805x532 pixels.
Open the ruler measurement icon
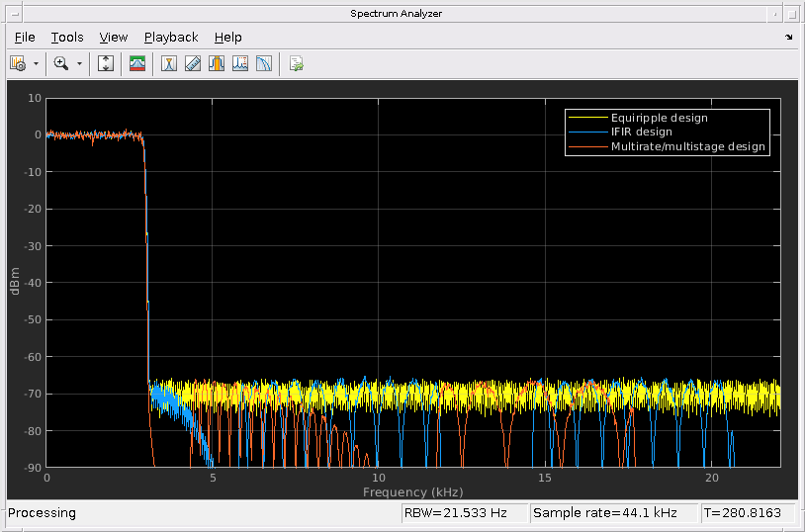tap(193, 63)
